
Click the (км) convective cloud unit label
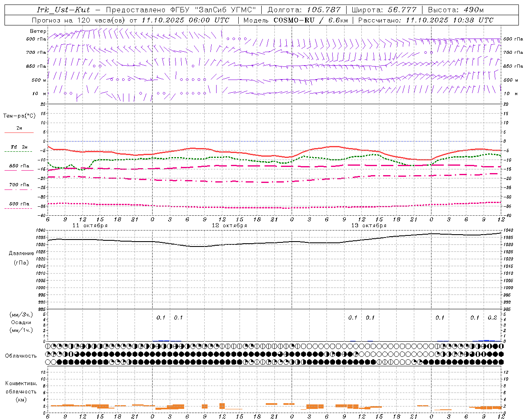pos(21,399)
